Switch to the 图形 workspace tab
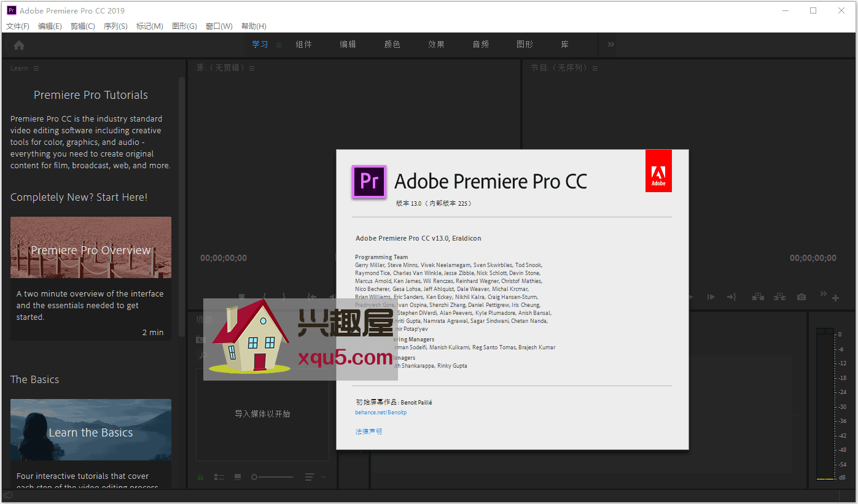The height and width of the screenshot is (504, 858). [525, 44]
